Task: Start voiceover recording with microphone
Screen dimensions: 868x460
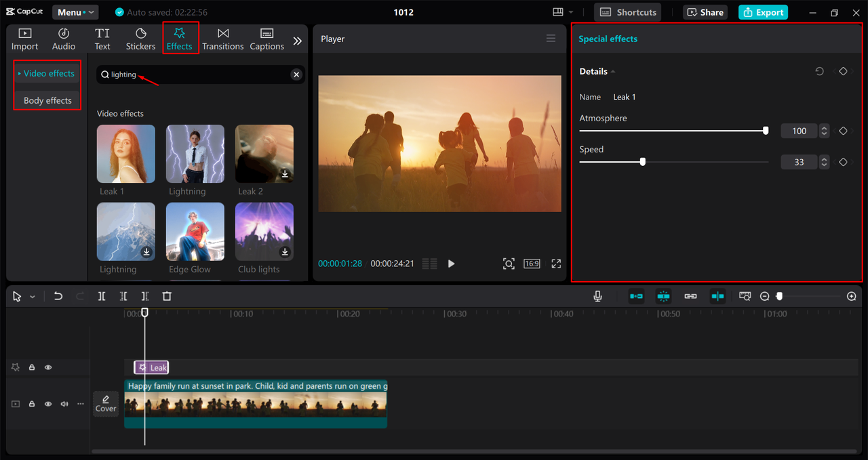Action: [597, 296]
